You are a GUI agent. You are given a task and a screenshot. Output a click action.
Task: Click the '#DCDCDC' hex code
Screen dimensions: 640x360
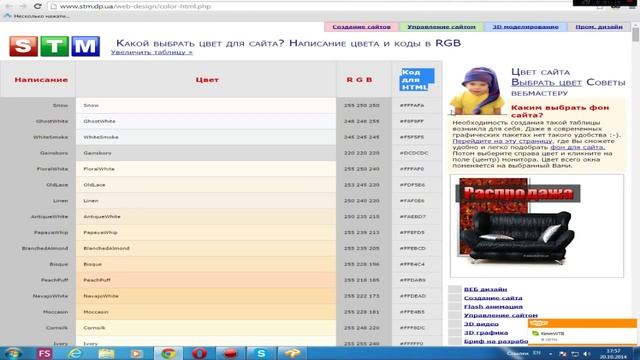click(x=414, y=153)
